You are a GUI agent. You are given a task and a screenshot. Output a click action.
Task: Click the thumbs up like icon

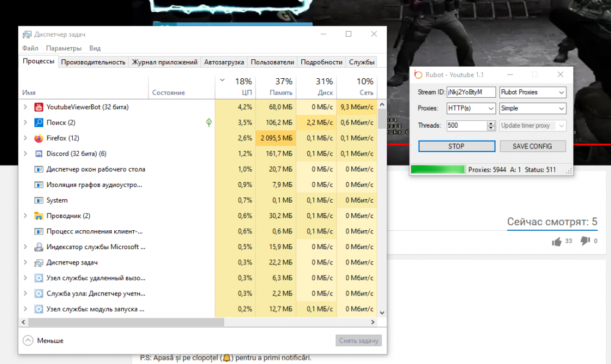(x=557, y=242)
